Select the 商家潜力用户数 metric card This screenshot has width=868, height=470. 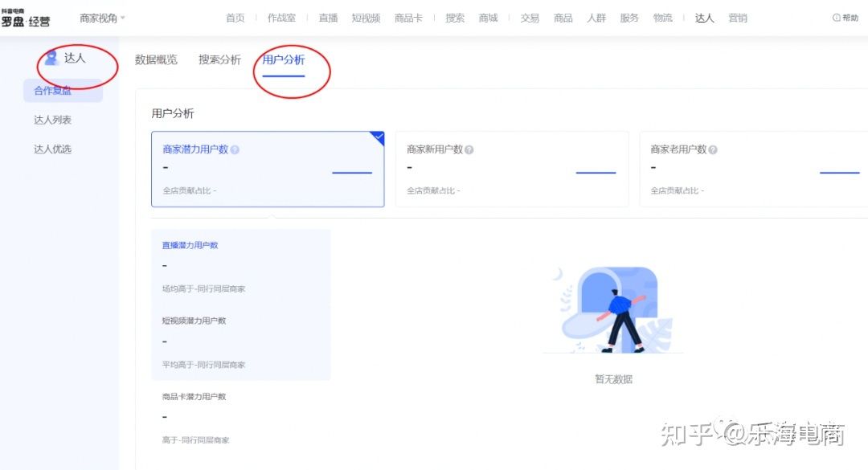pyautogui.click(x=268, y=169)
